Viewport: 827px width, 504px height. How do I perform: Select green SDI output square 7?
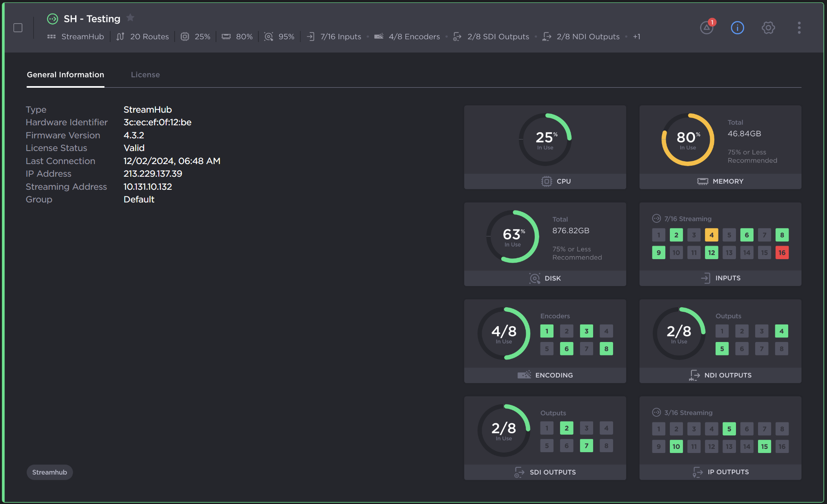[587, 446]
